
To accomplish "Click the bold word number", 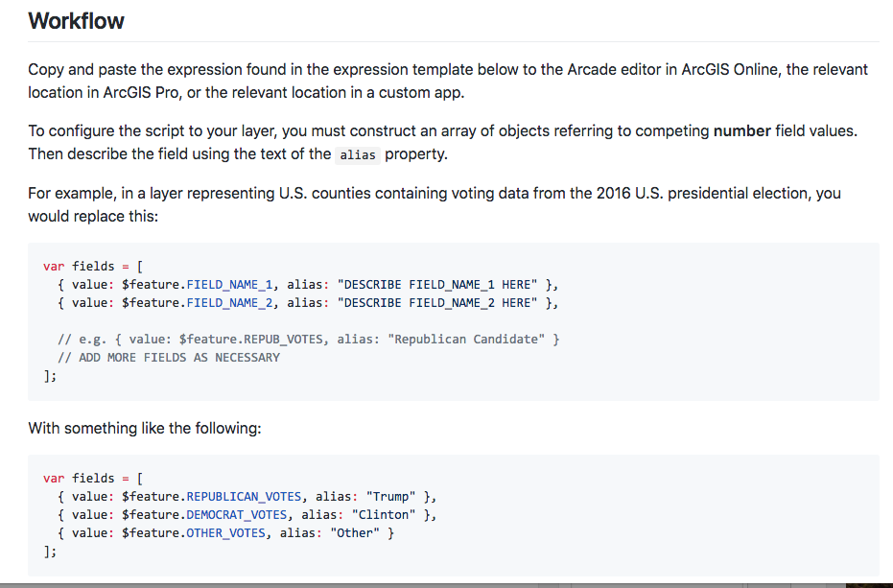I will point(742,130).
